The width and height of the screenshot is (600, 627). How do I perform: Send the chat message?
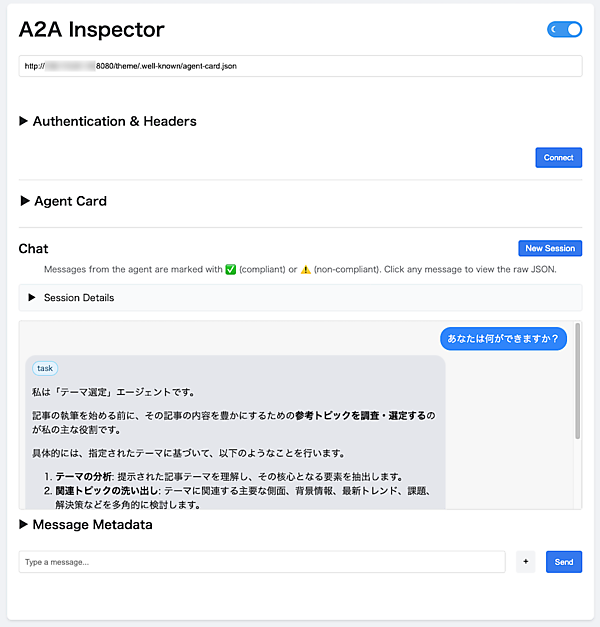(564, 562)
